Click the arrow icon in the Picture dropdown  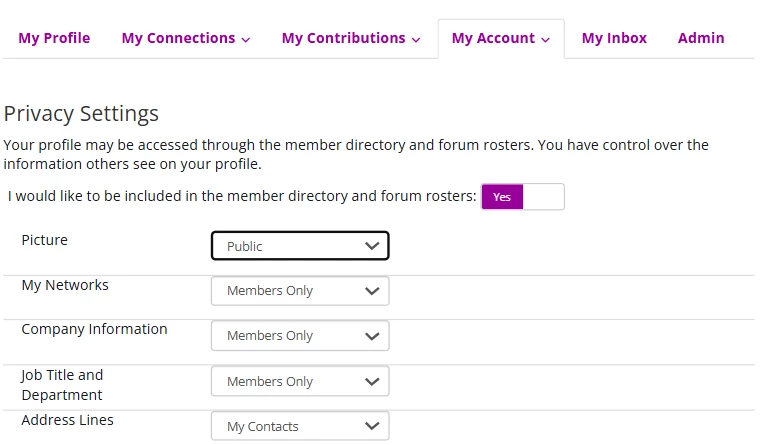[x=372, y=246]
